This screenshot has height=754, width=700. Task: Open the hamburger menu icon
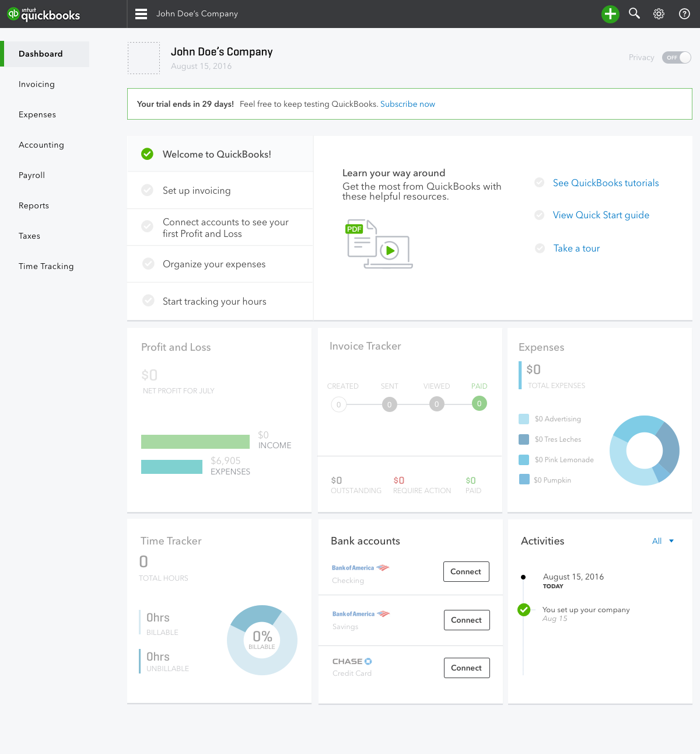tap(141, 14)
